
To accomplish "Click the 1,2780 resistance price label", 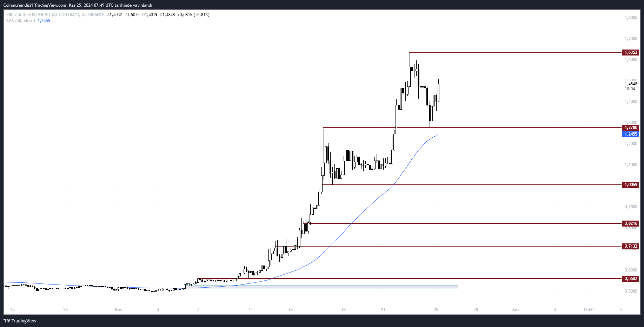I will point(630,127).
